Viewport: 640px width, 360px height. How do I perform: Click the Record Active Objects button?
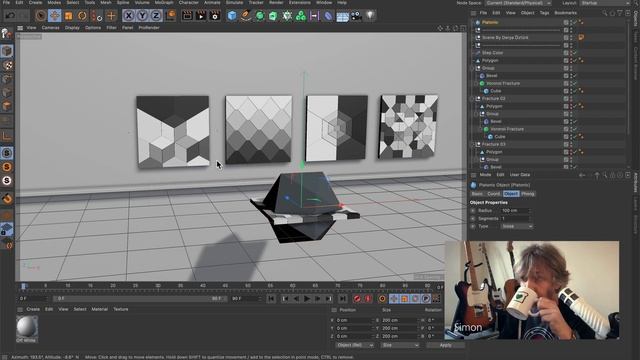357,299
